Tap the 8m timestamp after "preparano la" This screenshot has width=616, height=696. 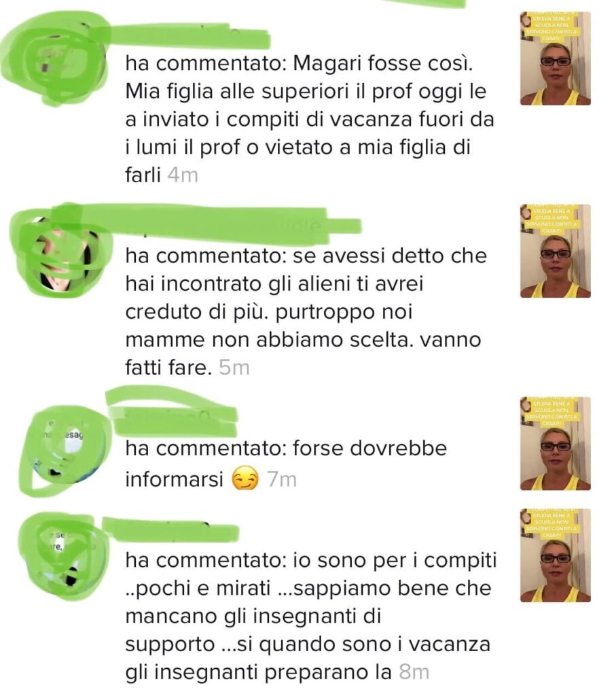[x=414, y=672]
